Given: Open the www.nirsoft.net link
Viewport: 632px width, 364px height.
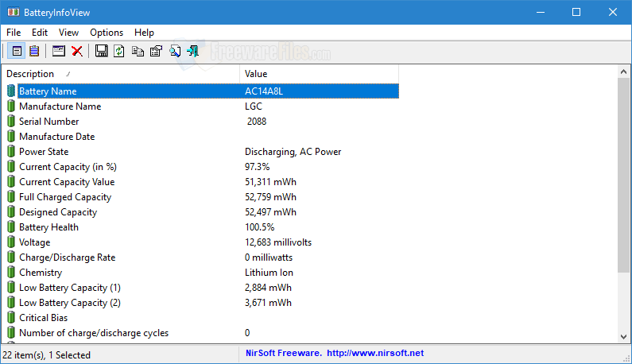Looking at the screenshot, I should [375, 353].
